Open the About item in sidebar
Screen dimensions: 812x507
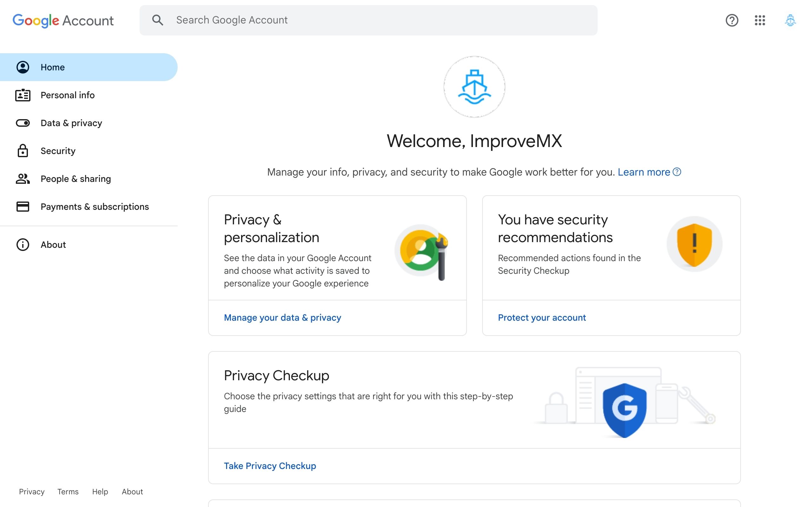(53, 244)
